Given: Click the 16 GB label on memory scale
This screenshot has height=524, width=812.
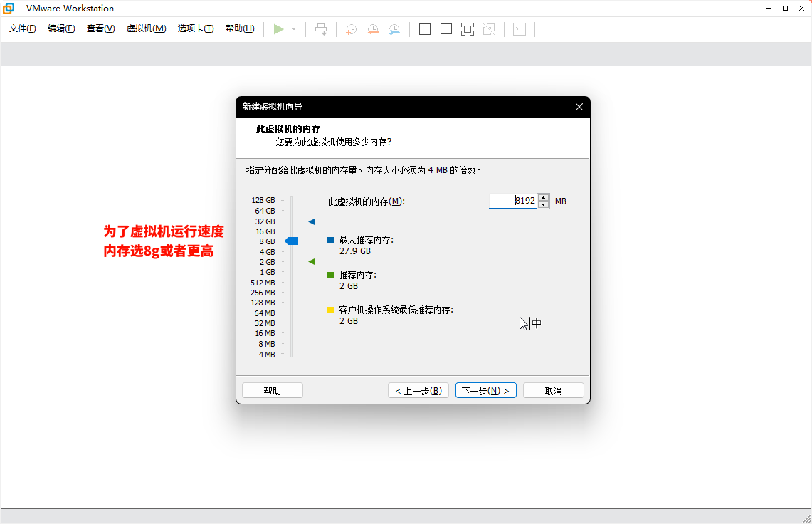Looking at the screenshot, I should [x=265, y=231].
